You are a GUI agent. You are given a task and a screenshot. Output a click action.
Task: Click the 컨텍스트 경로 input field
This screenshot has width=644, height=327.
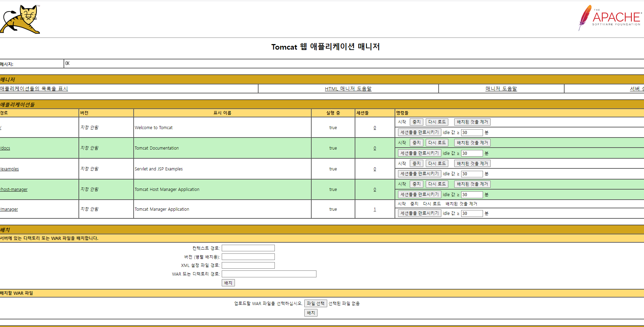[x=248, y=248]
